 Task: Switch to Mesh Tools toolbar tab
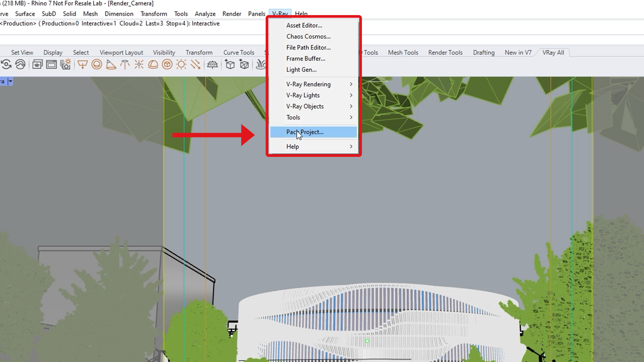[x=403, y=53]
